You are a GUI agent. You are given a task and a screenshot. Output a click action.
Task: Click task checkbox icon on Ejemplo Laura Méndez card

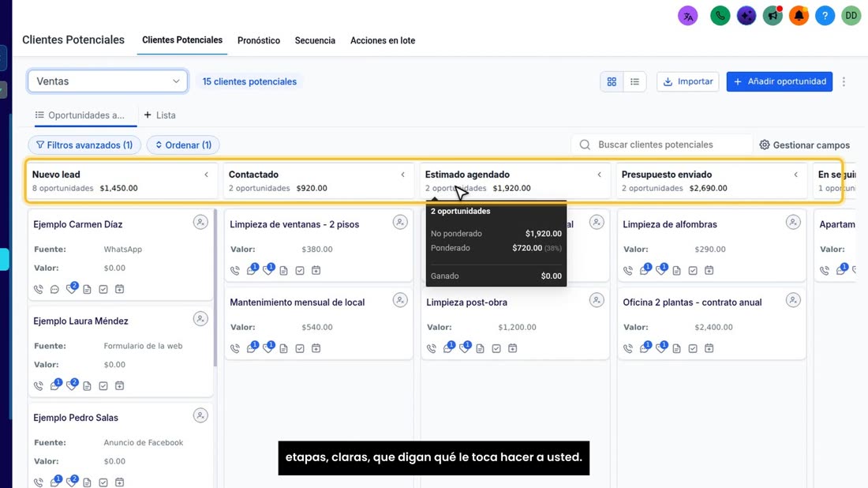(x=103, y=385)
